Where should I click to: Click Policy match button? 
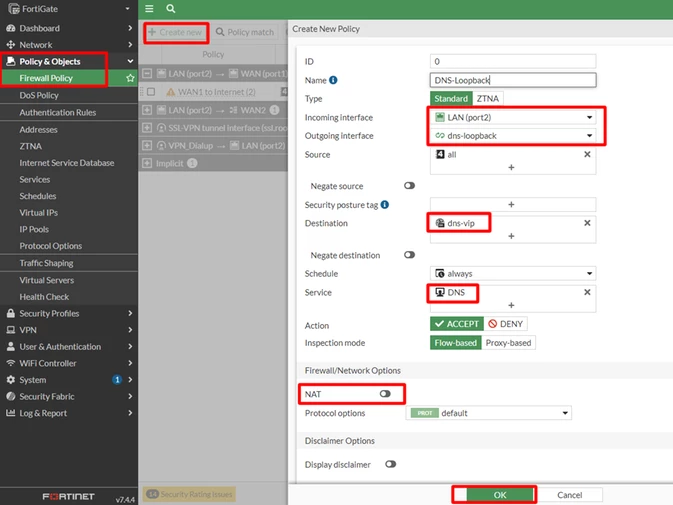click(245, 32)
